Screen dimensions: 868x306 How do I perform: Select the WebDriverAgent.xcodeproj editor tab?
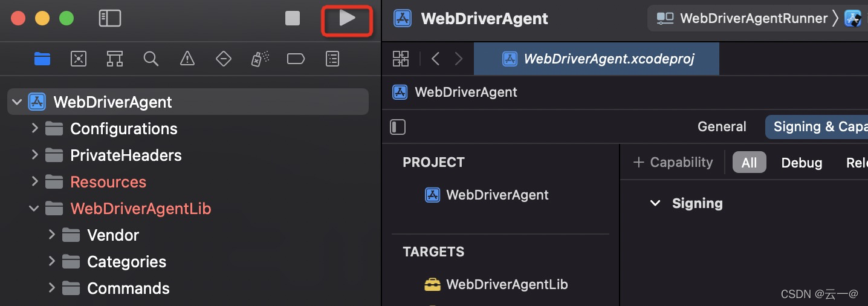(x=597, y=59)
